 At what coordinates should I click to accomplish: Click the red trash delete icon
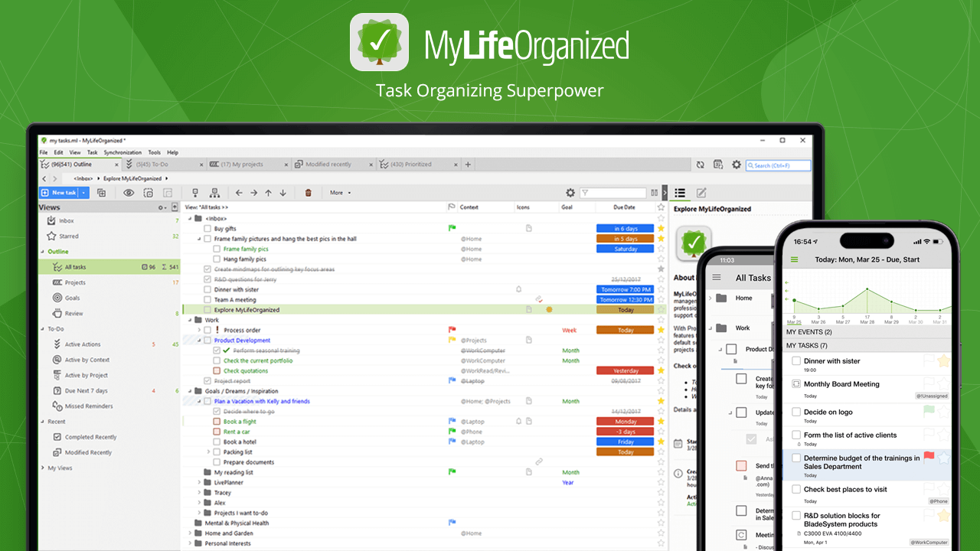(x=309, y=193)
